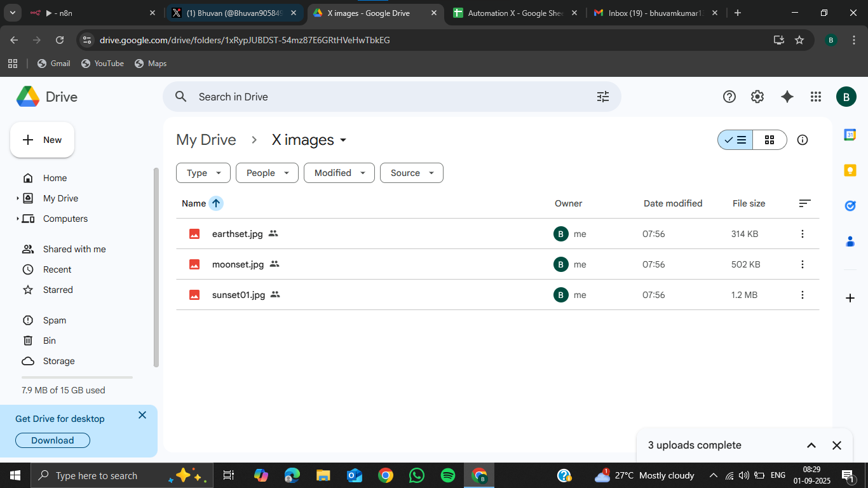Image resolution: width=868 pixels, height=488 pixels.
Task: Click the view details info icon
Action: [x=802, y=140]
